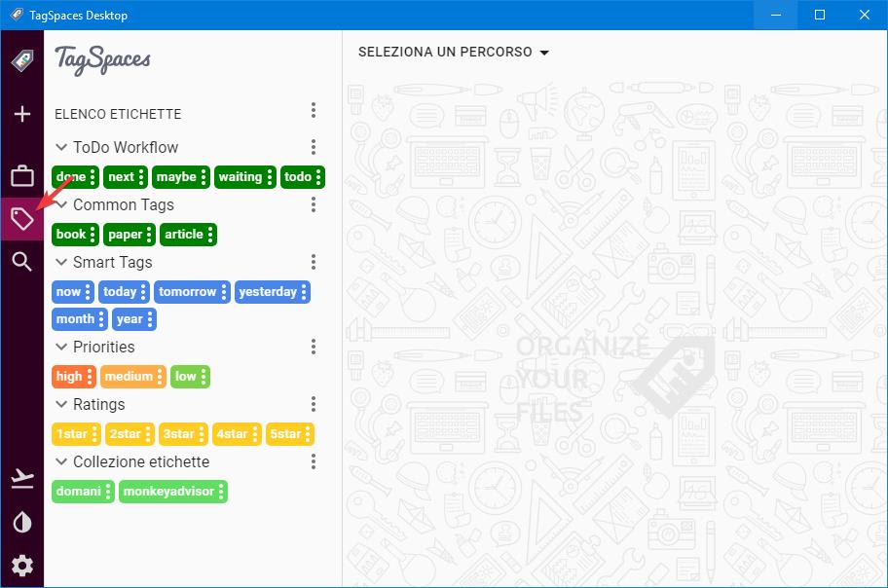Minimize the TagSpaces Desktop window
The width and height of the screenshot is (888, 588).
pyautogui.click(x=776, y=15)
